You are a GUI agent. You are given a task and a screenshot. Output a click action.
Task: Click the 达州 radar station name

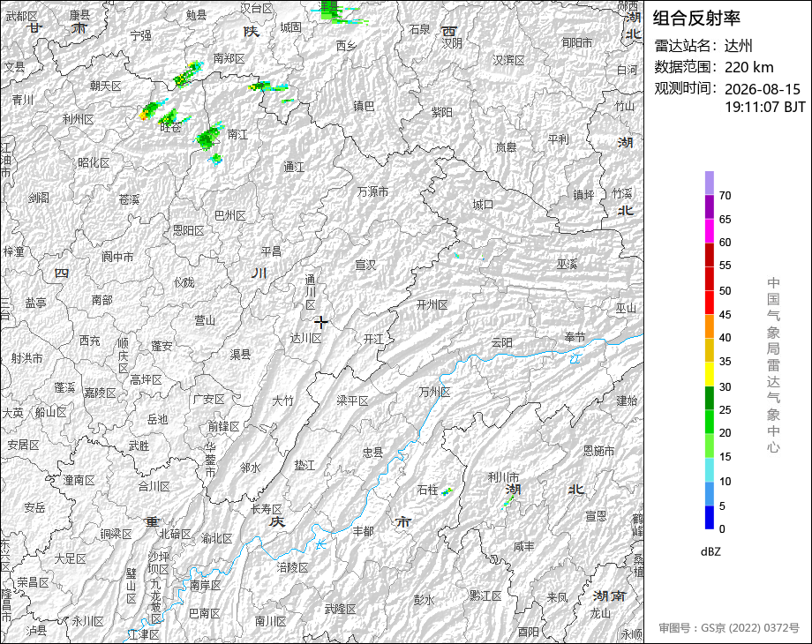pos(738,46)
